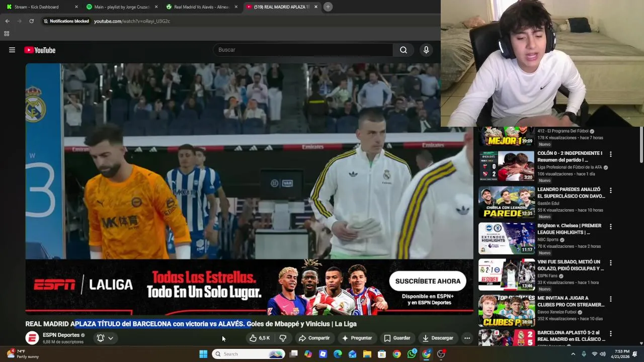Reload the current page
Viewport: 644px width, 362px height.
(x=31, y=21)
